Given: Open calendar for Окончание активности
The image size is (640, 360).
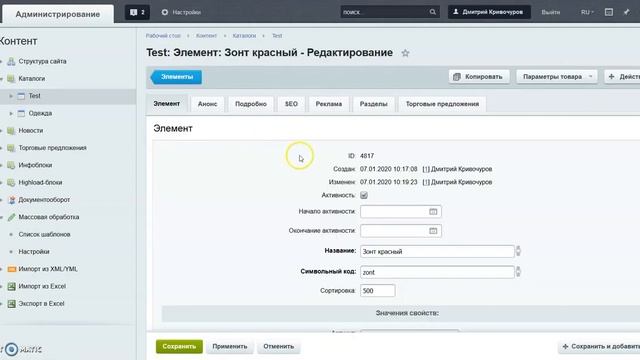Looking at the screenshot, I should click(x=433, y=231).
